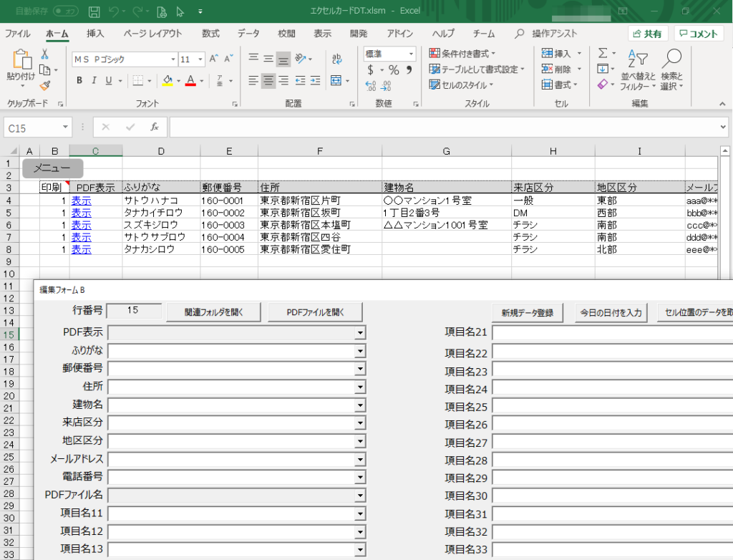Click the 表示 link in row 4
Viewport: 733px width, 560px height.
81,201
